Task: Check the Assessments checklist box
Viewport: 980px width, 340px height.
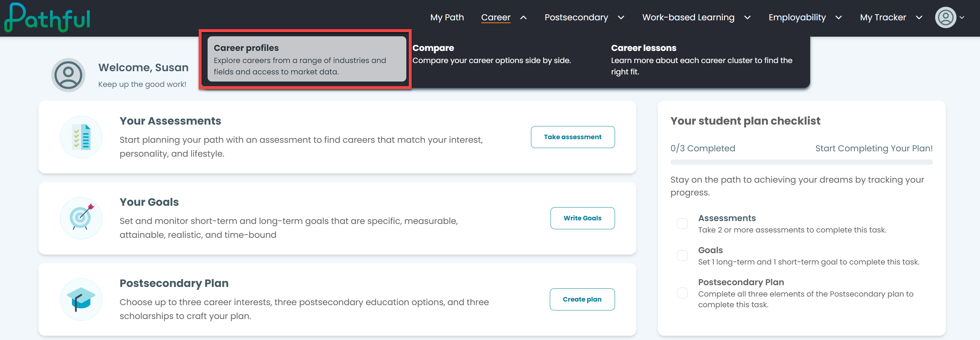Action: pyautogui.click(x=682, y=224)
